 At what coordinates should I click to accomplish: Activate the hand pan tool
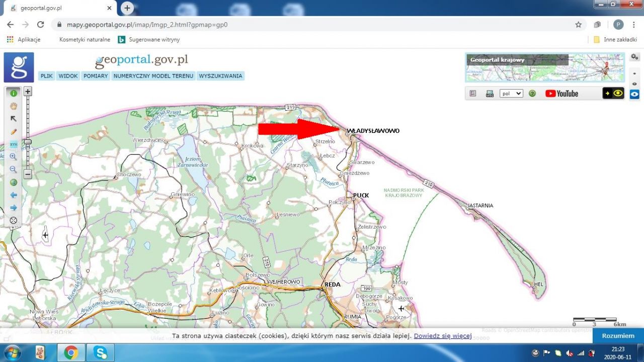point(14,106)
